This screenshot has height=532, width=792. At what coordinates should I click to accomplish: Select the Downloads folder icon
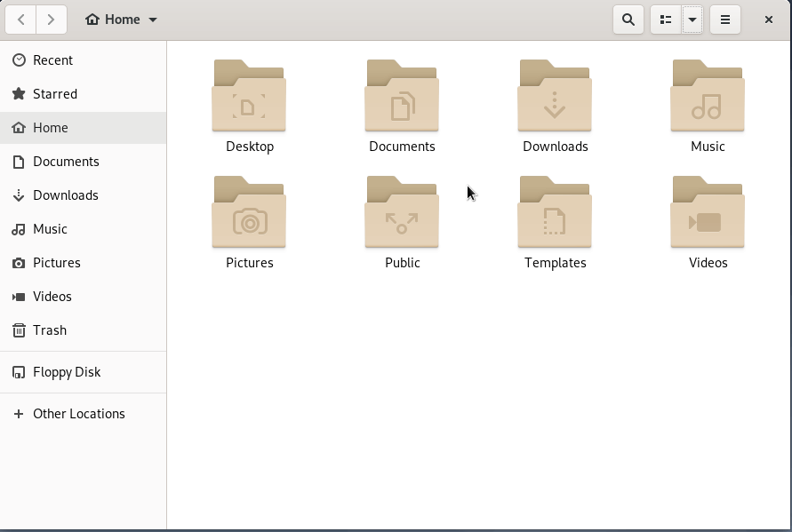(x=555, y=96)
